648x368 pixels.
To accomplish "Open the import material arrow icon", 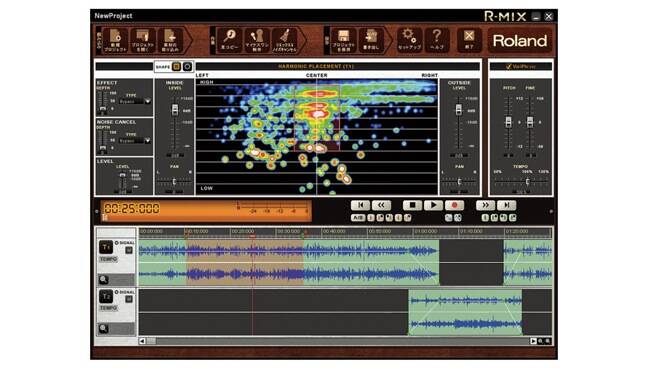I will point(170,41).
